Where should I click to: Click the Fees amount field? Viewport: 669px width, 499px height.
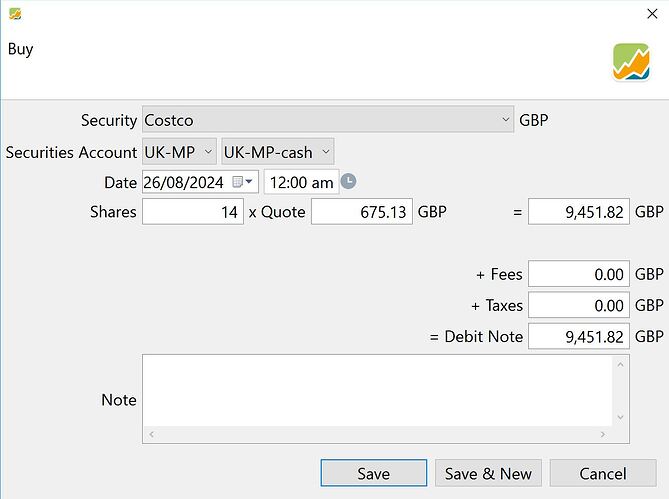[x=579, y=274]
